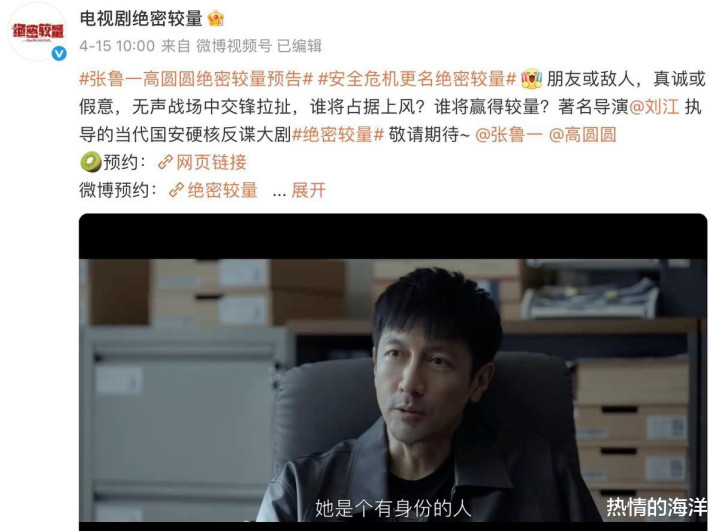
Task: Click the crown member icon beside username
Action: coord(216,19)
